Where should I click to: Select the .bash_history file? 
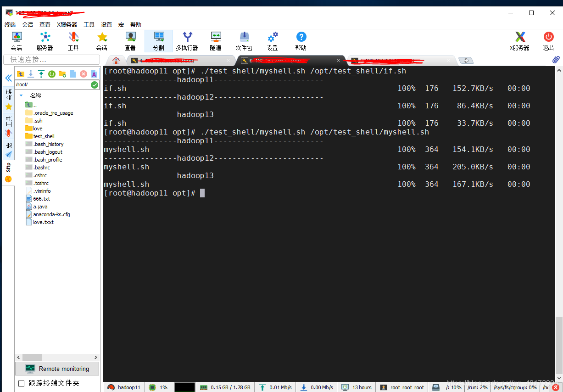pos(45,144)
